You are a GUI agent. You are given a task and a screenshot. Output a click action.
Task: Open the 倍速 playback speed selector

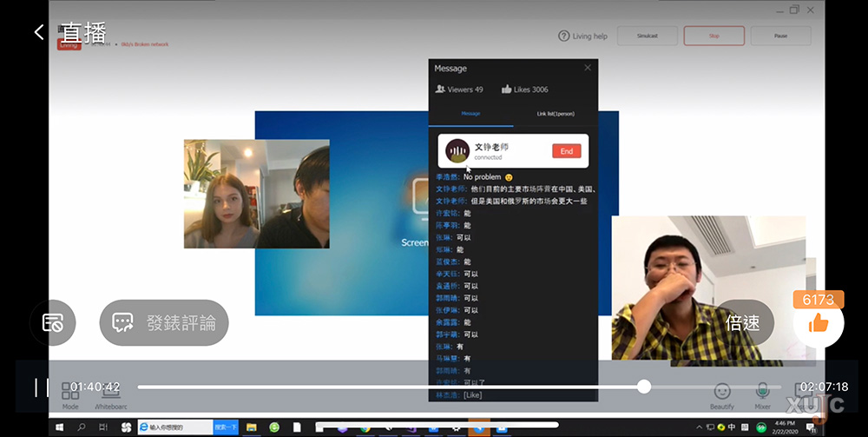click(742, 323)
